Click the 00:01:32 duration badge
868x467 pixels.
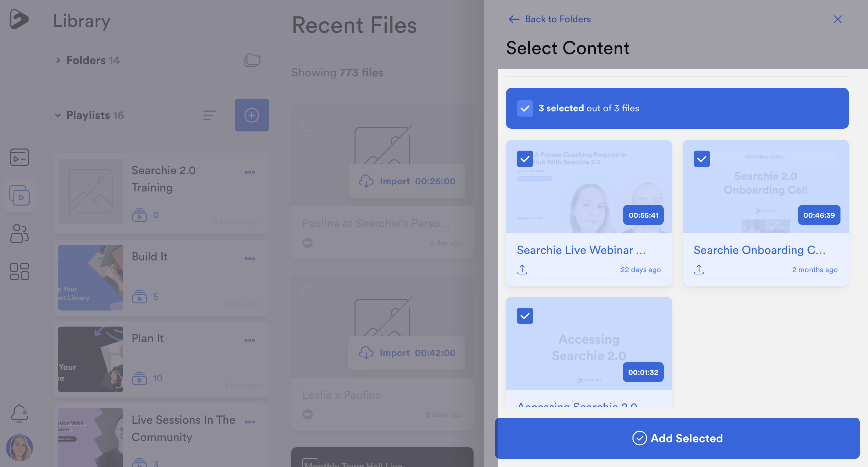tap(643, 372)
